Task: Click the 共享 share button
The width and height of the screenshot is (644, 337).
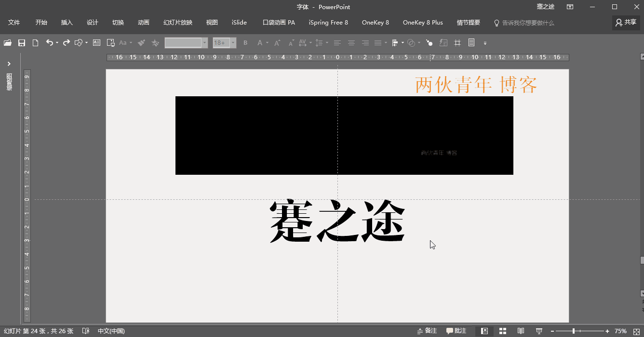Action: click(626, 22)
